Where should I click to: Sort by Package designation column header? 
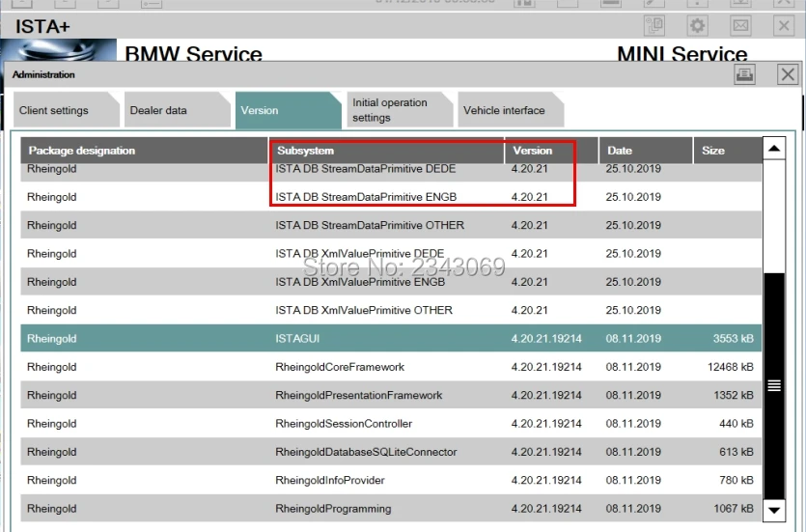tap(144, 151)
